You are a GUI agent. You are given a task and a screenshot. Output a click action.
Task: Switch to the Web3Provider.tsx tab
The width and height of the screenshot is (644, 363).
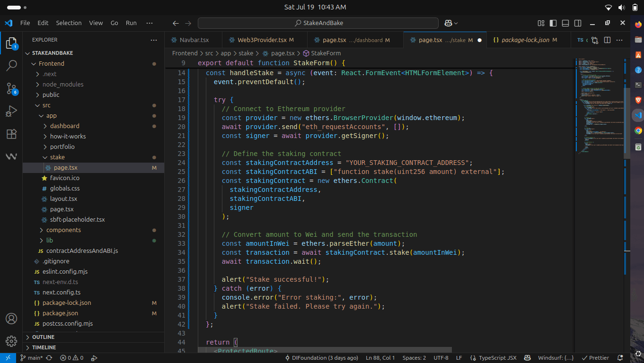click(x=262, y=40)
